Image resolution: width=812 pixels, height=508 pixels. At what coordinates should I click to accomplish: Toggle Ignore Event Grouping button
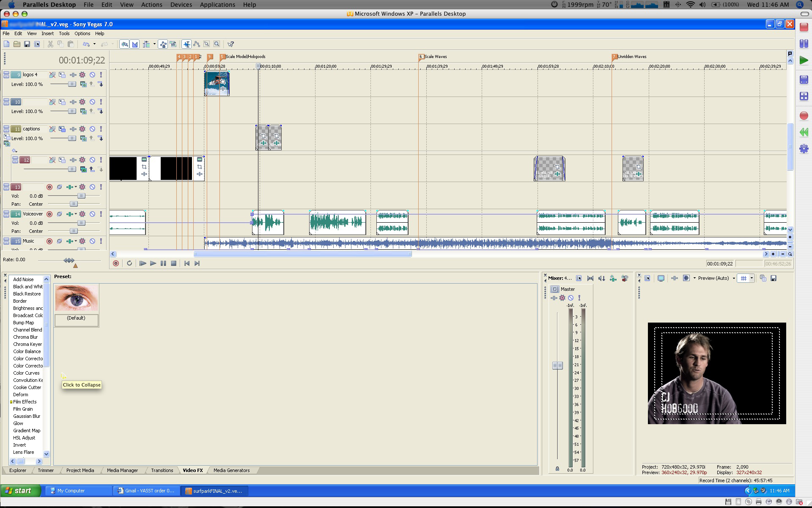pyautogui.click(x=173, y=44)
